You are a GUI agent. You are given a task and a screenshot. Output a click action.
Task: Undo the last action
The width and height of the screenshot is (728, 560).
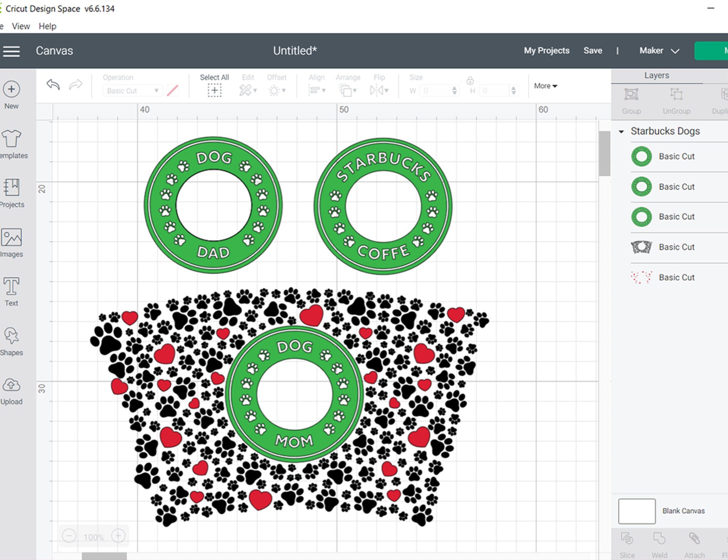tap(53, 84)
